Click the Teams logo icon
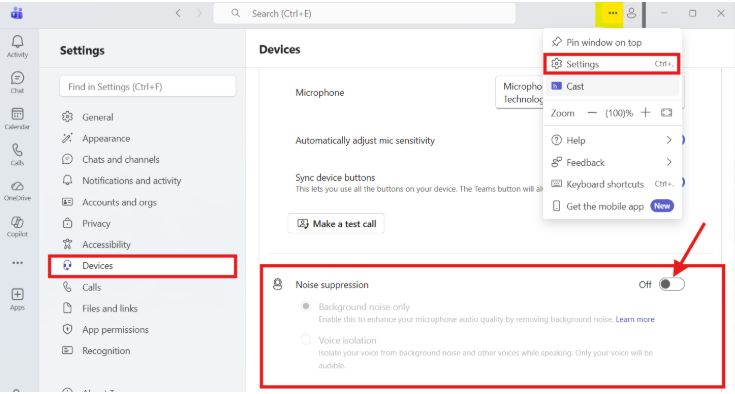This screenshot has height=394, width=735. click(17, 13)
